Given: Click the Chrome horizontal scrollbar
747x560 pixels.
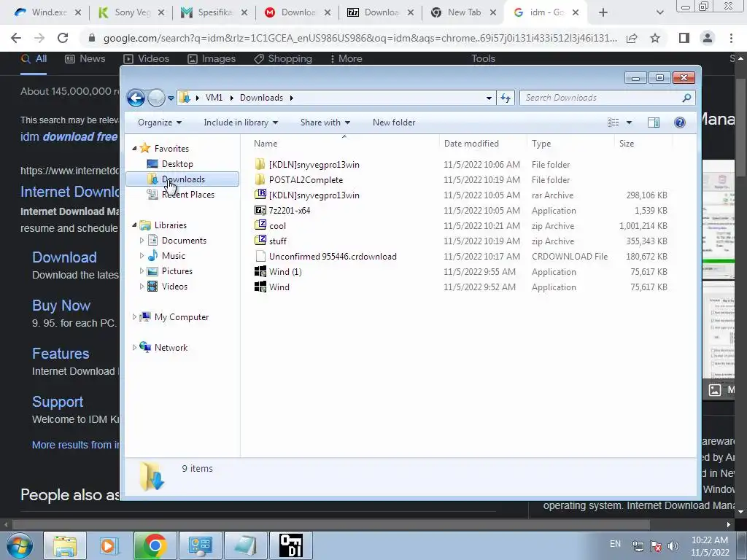Looking at the screenshot, I should [331, 525].
